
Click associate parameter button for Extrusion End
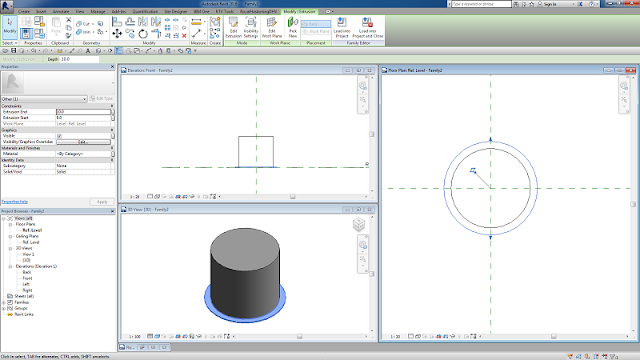(x=113, y=112)
